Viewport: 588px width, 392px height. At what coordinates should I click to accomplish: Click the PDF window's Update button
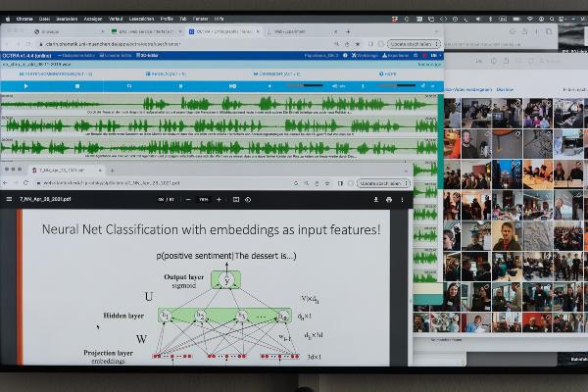383,183
